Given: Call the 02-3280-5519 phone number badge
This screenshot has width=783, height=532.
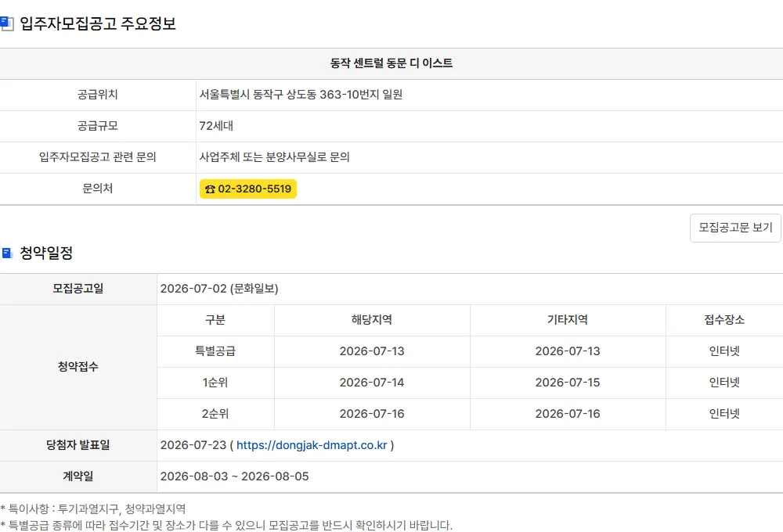Looking at the screenshot, I should point(248,189).
